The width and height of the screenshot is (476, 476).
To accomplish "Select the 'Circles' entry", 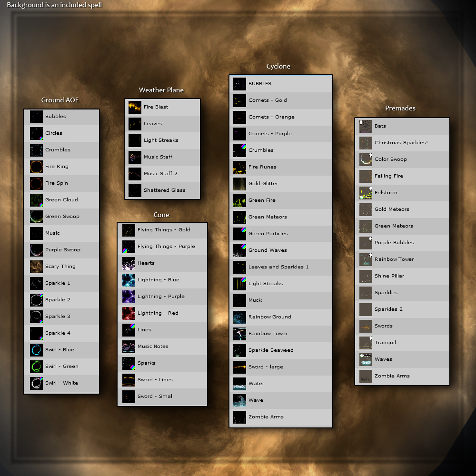I will (61, 133).
